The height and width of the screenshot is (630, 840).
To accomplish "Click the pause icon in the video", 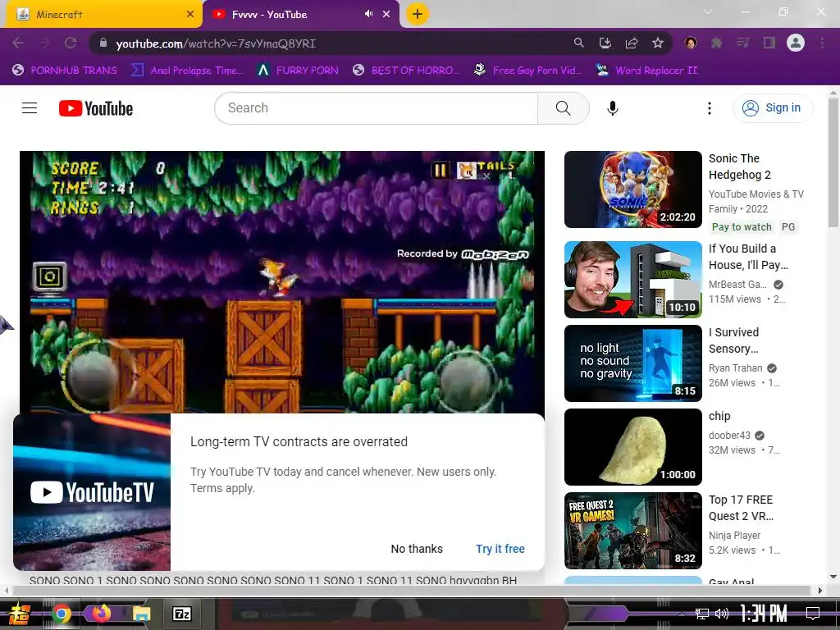I will pyautogui.click(x=440, y=171).
